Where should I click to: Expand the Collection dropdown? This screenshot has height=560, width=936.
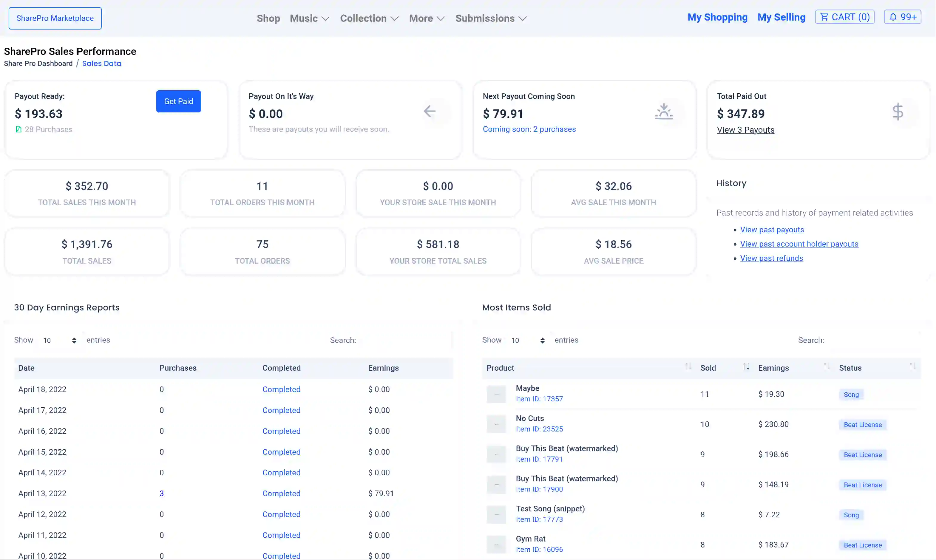[369, 18]
